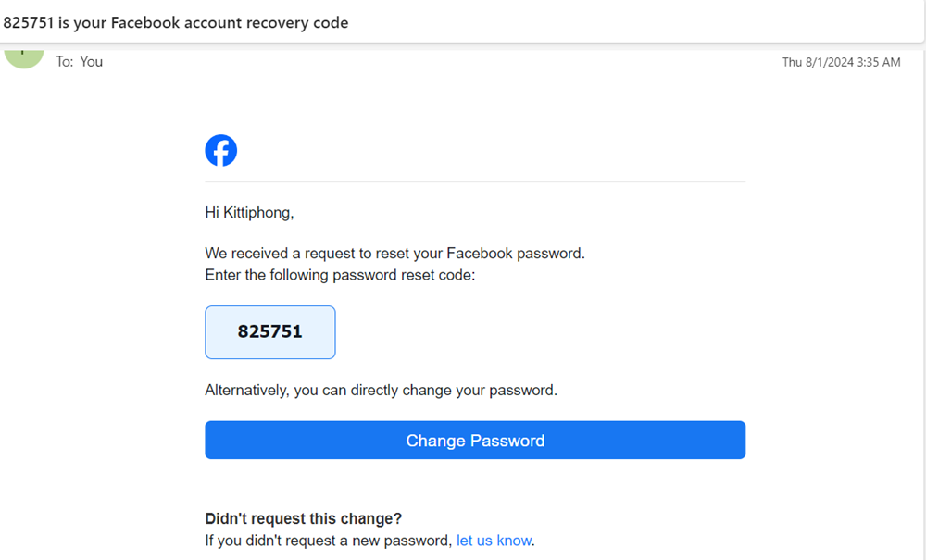Click the divider line below Facebook logo

click(474, 182)
